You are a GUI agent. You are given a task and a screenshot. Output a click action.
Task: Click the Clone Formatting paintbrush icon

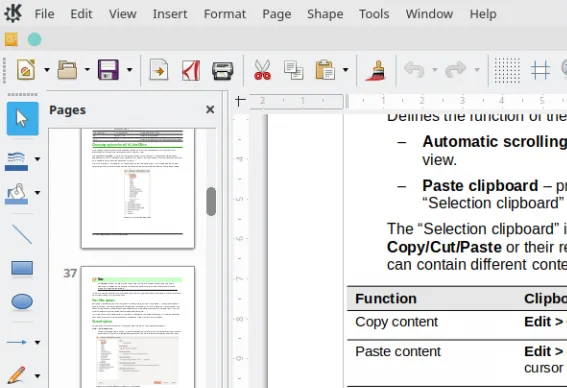(x=376, y=70)
